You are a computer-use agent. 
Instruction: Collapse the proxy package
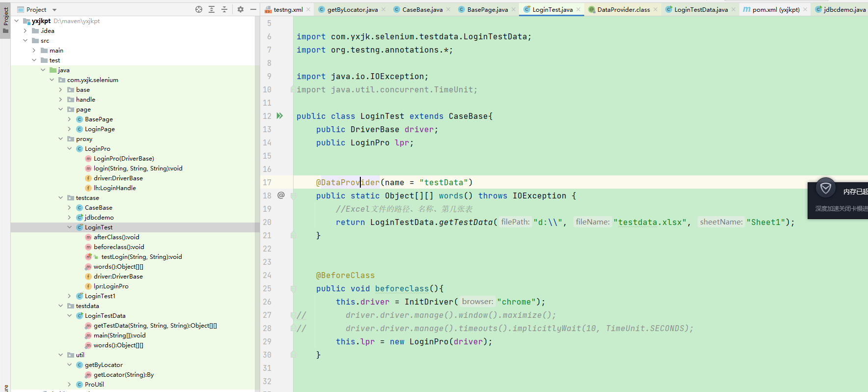click(61, 139)
